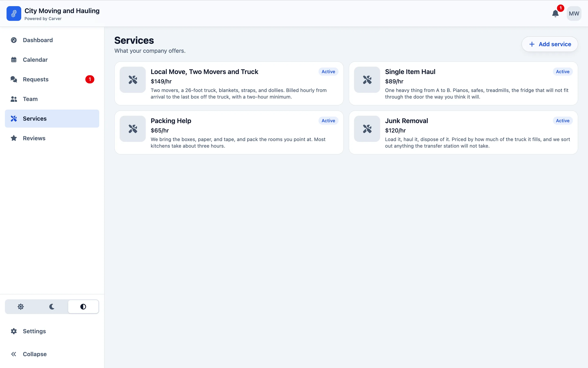This screenshot has width=588, height=368.
Task: Click the Reviews star icon
Action: click(14, 138)
